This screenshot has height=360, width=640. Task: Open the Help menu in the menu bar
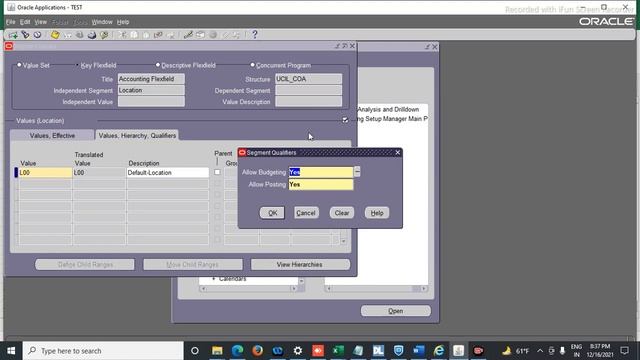[123, 22]
